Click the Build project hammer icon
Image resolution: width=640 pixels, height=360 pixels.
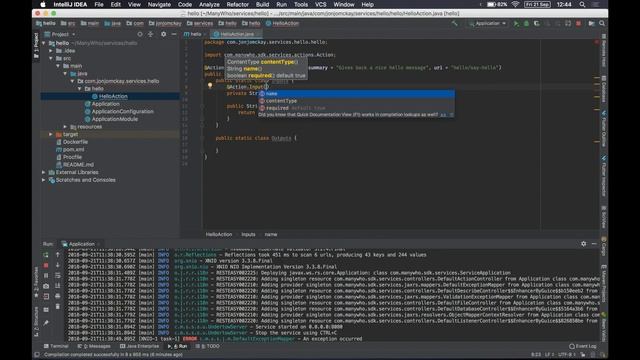(x=455, y=24)
